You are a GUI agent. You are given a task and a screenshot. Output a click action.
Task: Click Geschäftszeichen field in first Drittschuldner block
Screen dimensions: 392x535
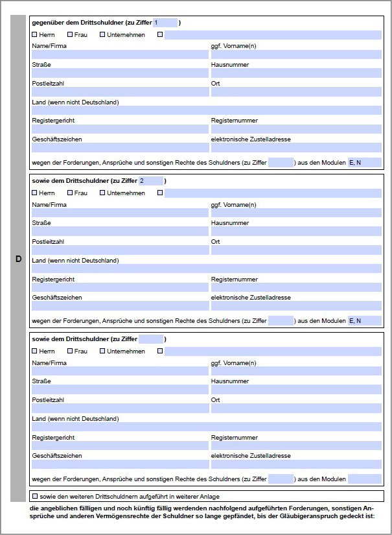click(x=120, y=148)
